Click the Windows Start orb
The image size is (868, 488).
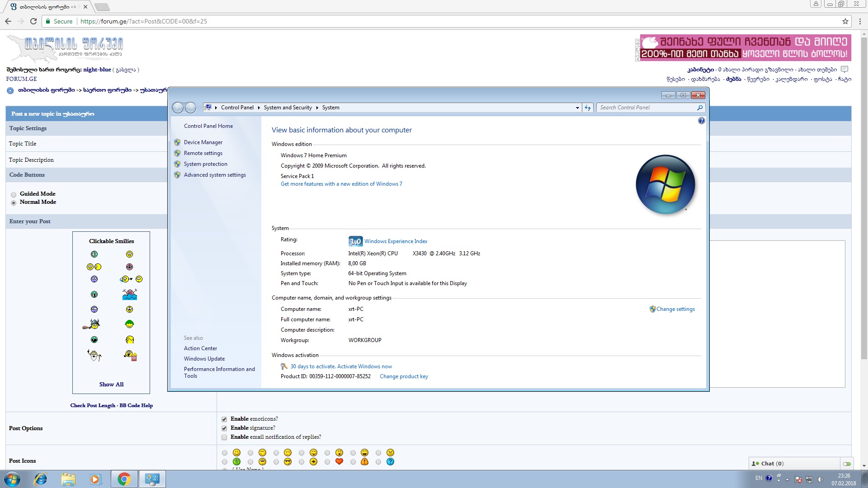[12, 479]
